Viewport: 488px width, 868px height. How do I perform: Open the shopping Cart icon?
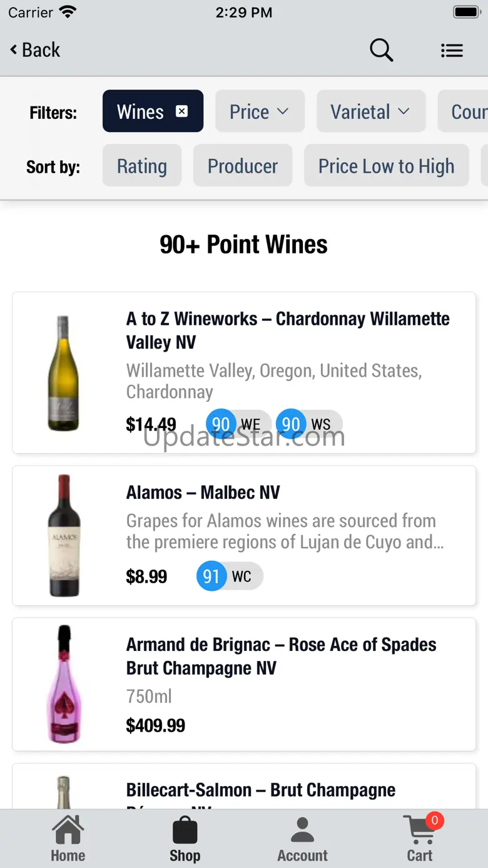pyautogui.click(x=420, y=838)
